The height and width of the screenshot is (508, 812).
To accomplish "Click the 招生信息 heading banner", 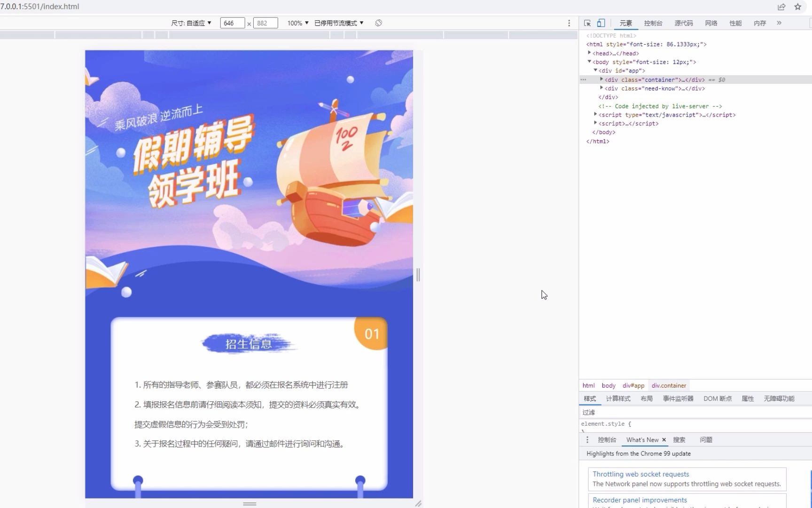I will coord(249,344).
